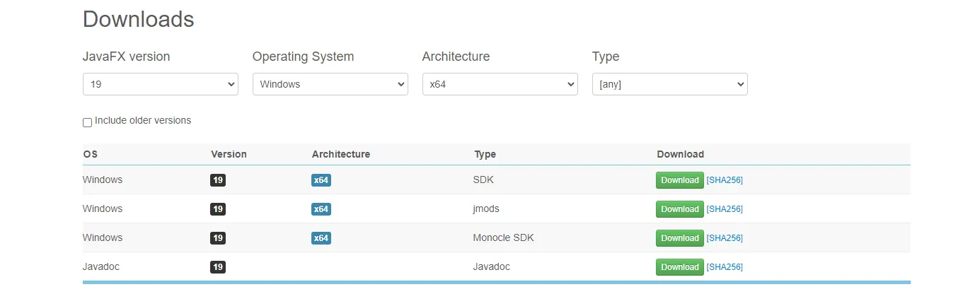Click the Version column header
The width and height of the screenshot is (980, 294).
tap(229, 154)
